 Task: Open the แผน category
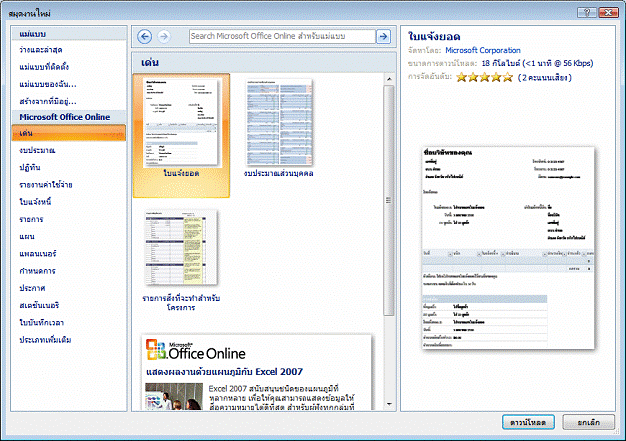click(27, 237)
